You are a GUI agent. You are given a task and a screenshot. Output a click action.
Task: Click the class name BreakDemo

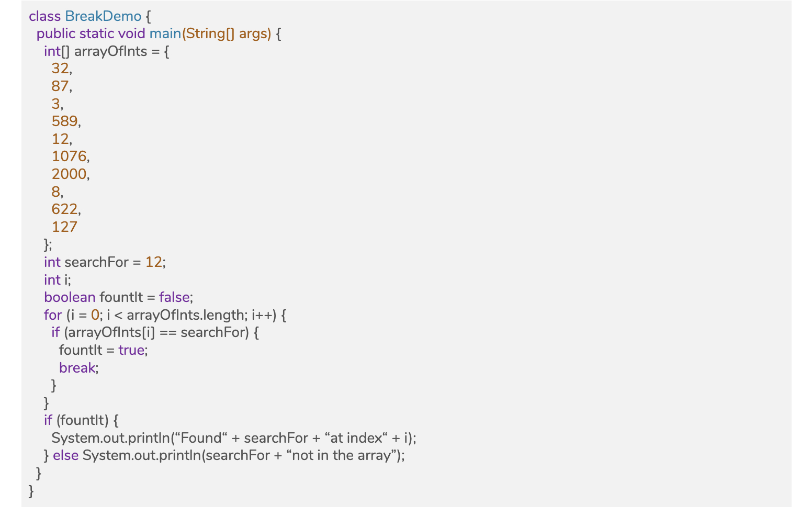tap(103, 16)
